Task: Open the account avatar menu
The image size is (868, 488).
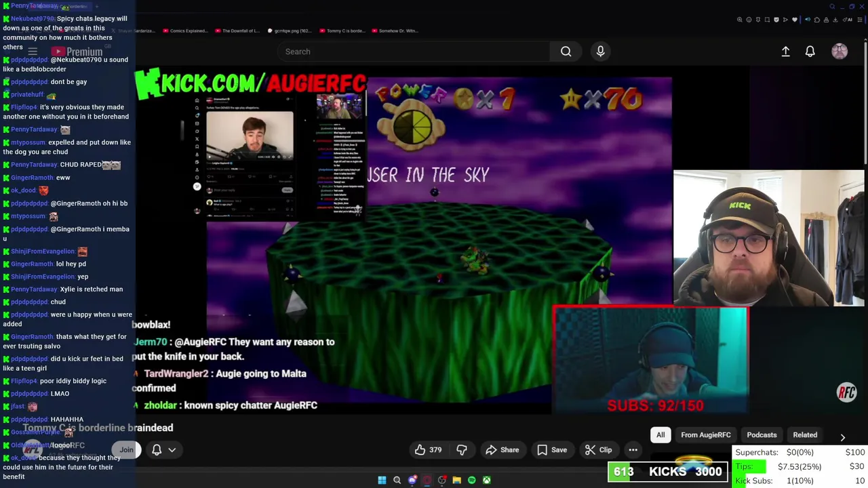Action: tap(840, 52)
